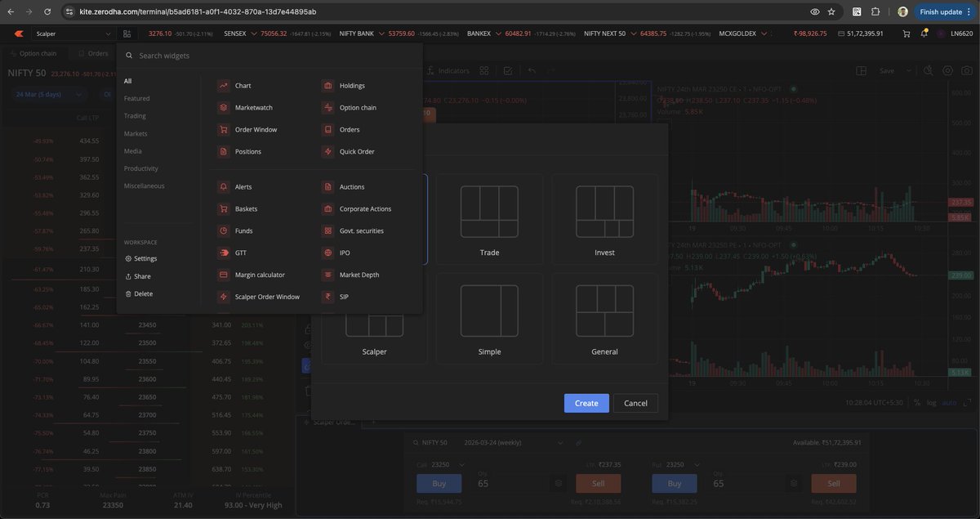Select the Trading widget category
The width and height of the screenshot is (980, 519).
coord(136,116)
